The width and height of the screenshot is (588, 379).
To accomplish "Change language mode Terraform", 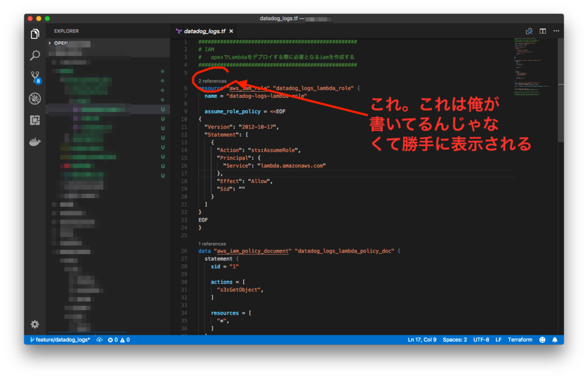I will [x=520, y=339].
